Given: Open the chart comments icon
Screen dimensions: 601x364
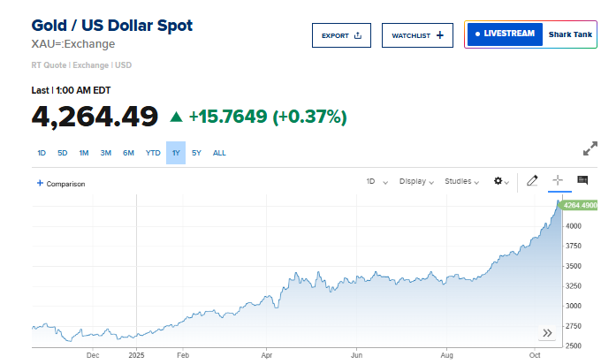Looking at the screenshot, I should pos(582,180).
